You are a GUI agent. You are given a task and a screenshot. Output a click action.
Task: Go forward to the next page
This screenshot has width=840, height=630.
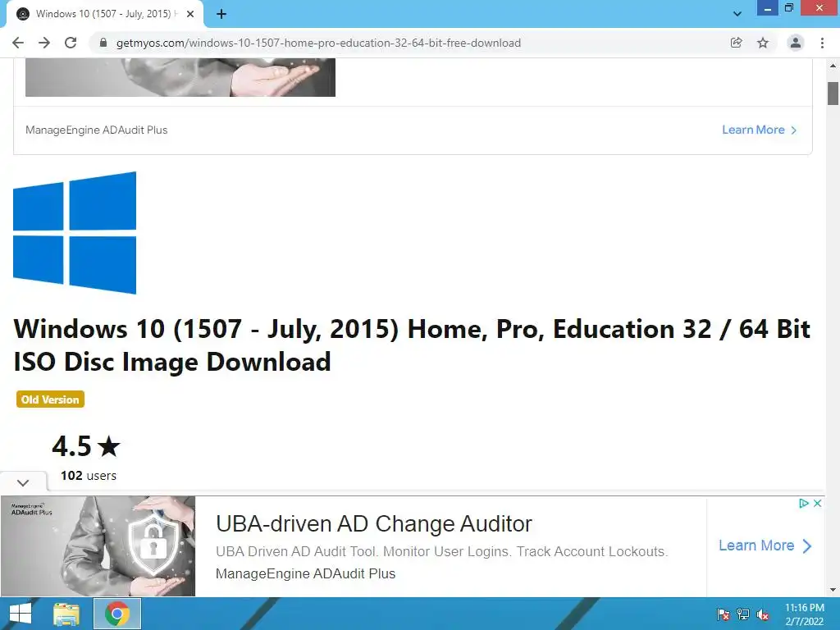click(x=44, y=43)
